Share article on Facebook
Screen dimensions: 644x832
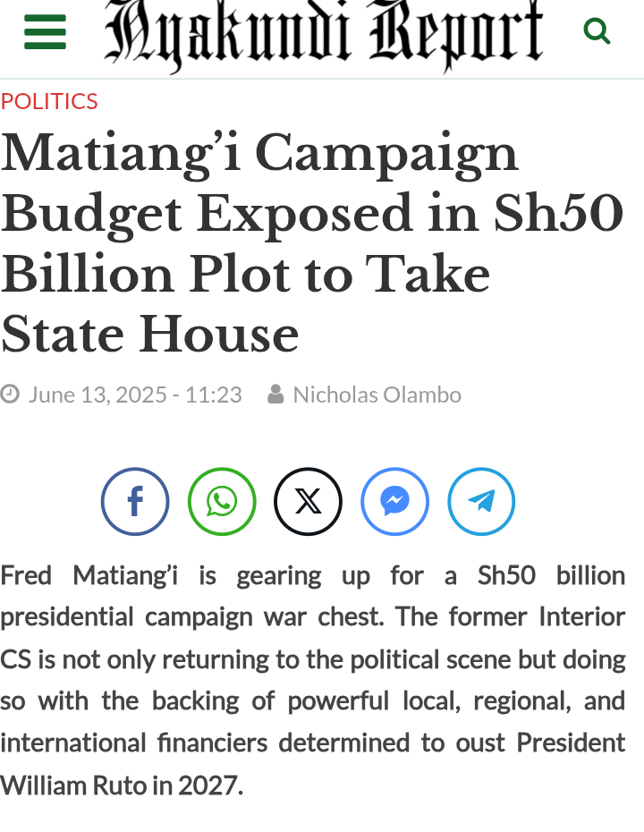135,501
